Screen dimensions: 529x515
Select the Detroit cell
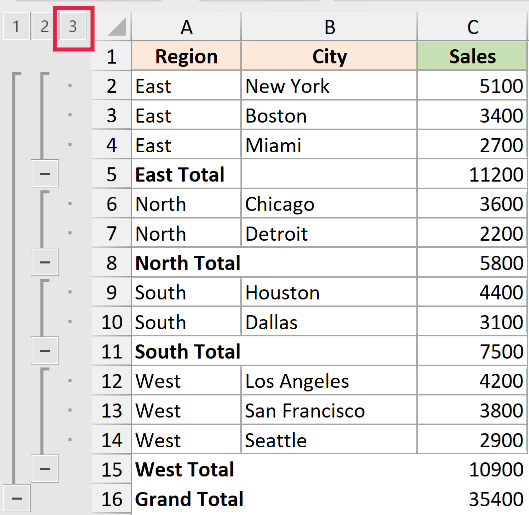tap(329, 233)
